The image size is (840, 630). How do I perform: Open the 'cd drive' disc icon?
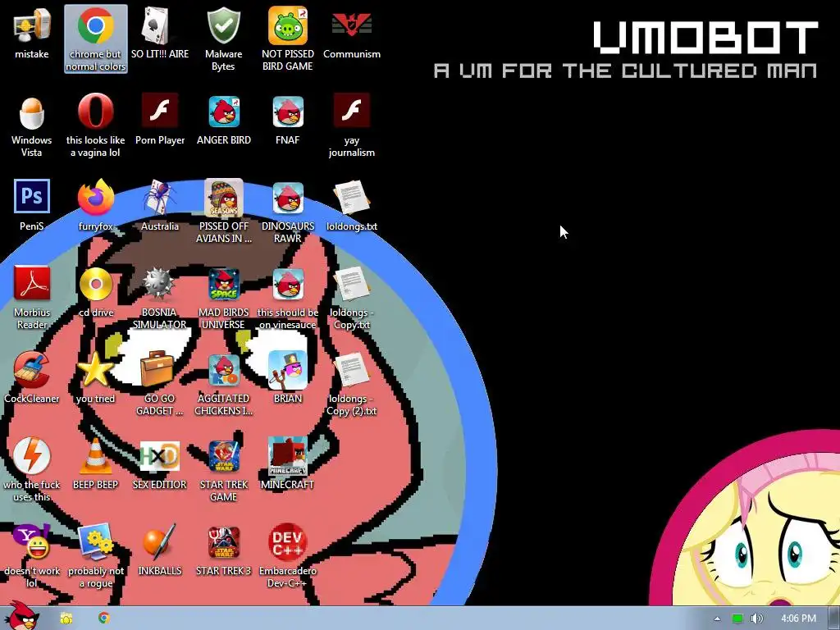96,291
